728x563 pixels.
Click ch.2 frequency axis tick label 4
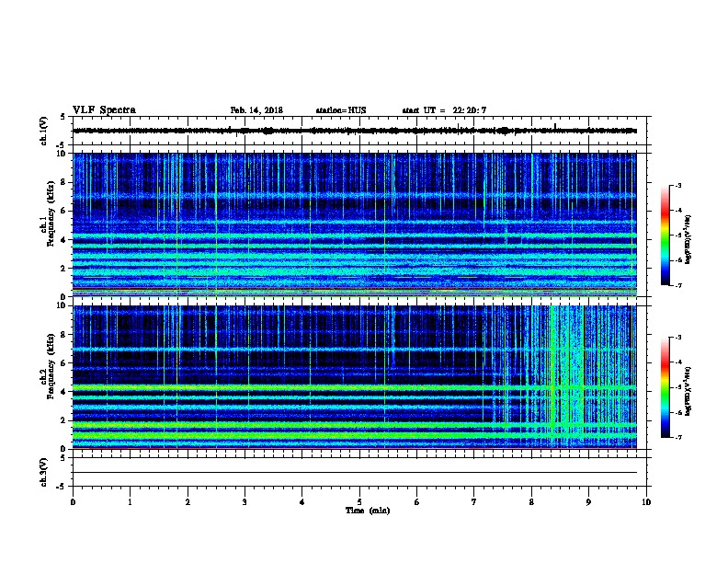coord(63,392)
